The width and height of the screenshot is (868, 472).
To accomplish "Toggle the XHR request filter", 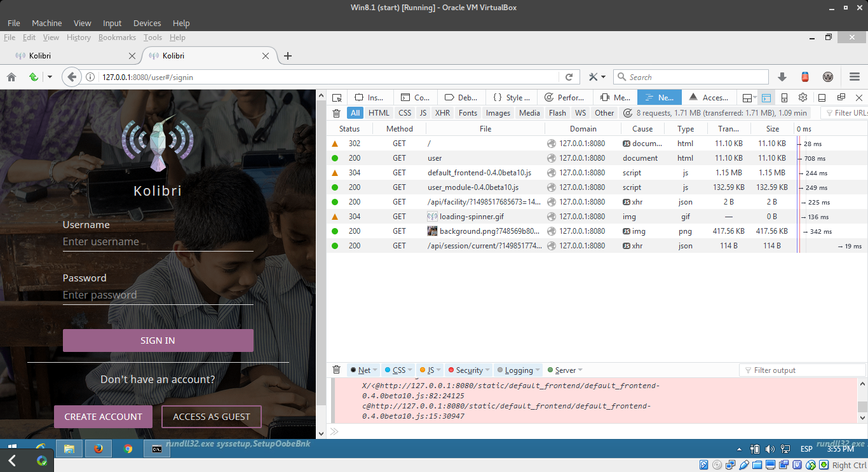I will click(442, 113).
